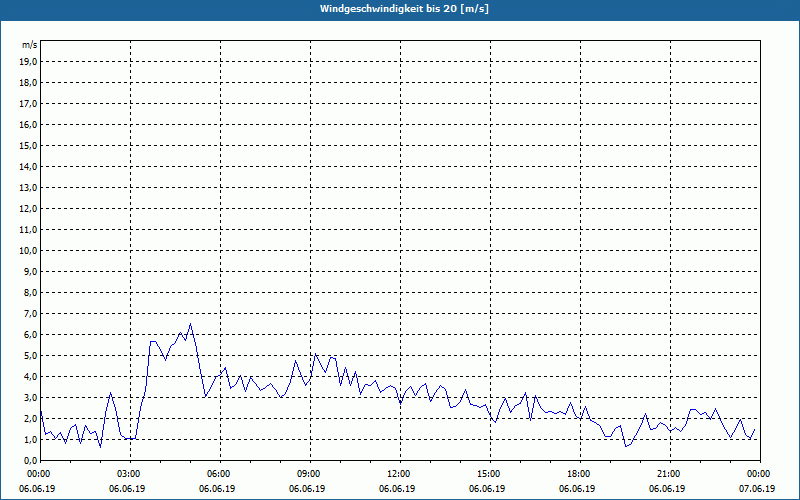Click the '14,0' y-axis value

tap(28, 167)
